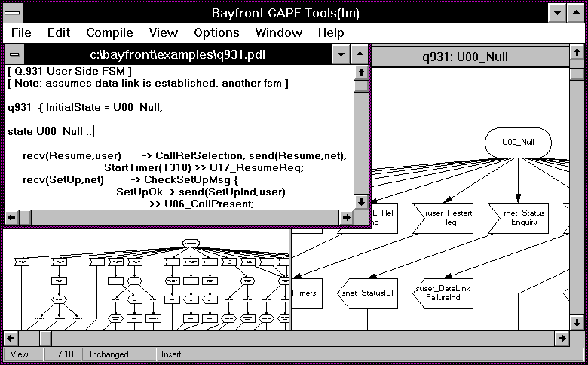Open the Options menu
Screen dimensions: 588x365
(x=216, y=33)
